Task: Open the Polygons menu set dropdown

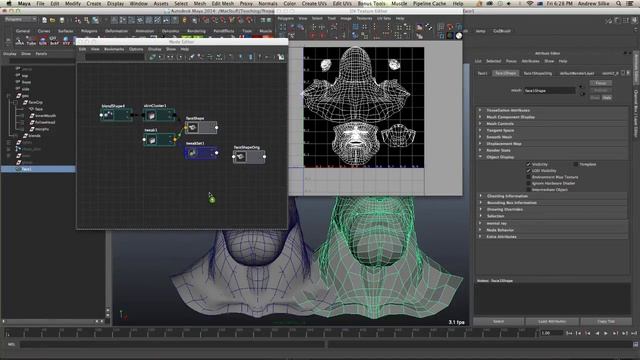Action: 20,19
